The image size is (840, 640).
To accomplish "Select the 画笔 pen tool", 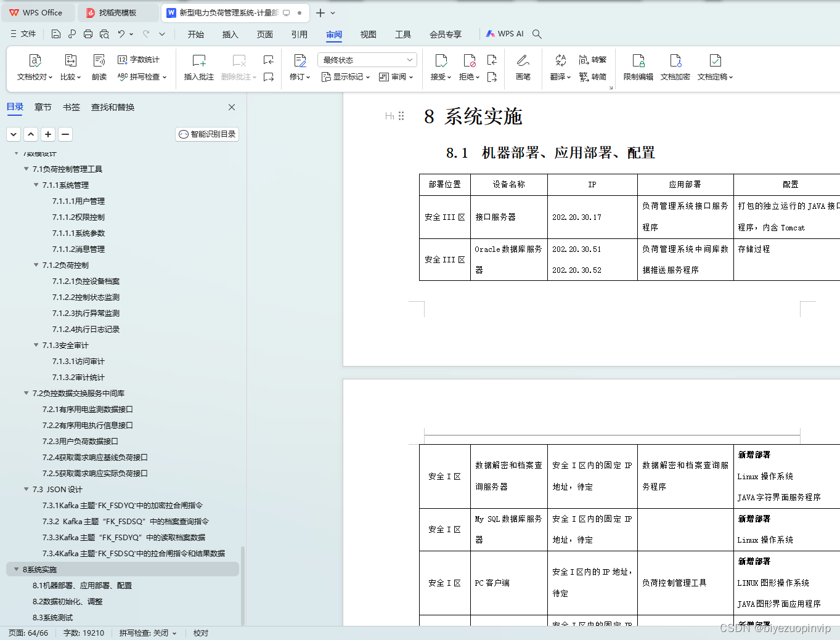I will [523, 60].
